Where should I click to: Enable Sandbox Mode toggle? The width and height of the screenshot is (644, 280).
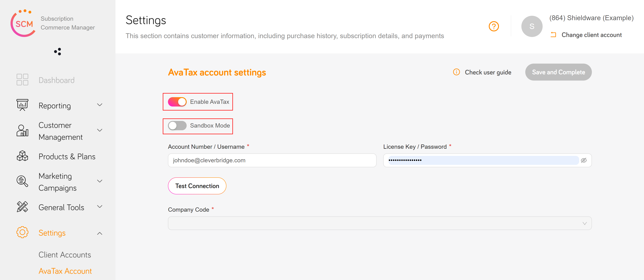(177, 125)
